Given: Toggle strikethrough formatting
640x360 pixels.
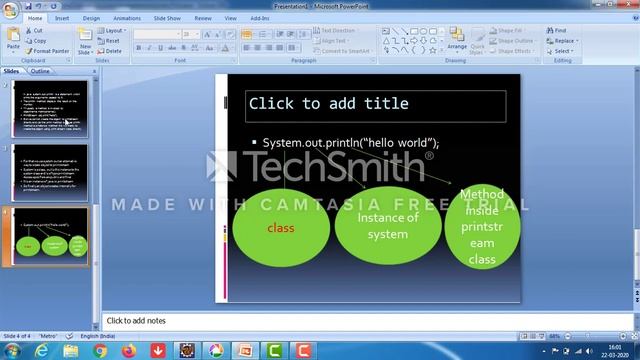Looking at the screenshot, I should [172, 48].
